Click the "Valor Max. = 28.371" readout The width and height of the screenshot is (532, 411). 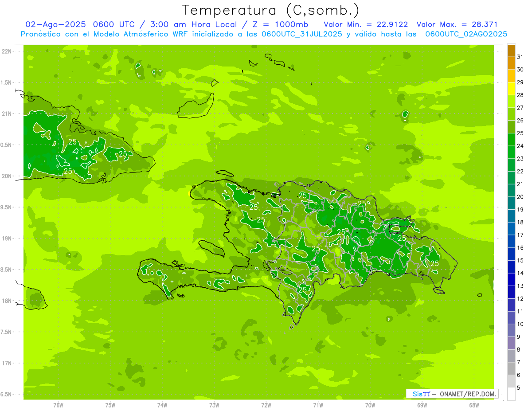coord(457,24)
